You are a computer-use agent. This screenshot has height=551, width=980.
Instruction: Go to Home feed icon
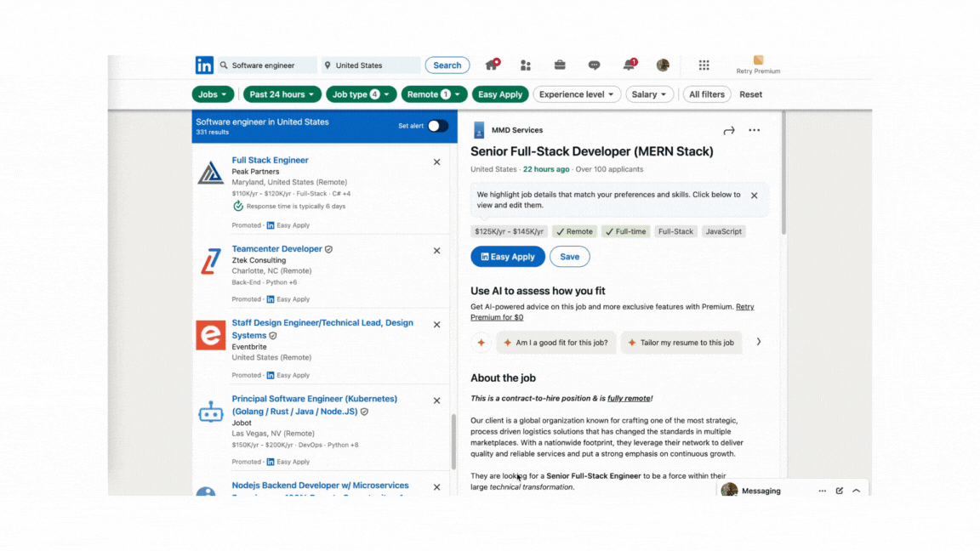click(492, 65)
